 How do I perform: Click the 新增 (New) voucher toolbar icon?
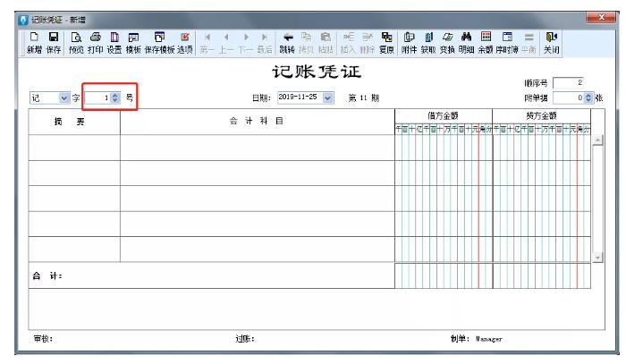point(34,43)
